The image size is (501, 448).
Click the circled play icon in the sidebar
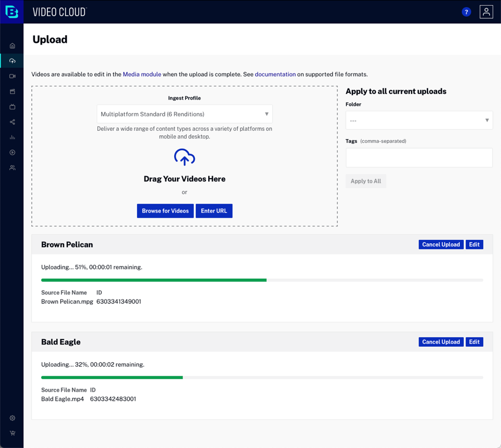click(x=12, y=152)
